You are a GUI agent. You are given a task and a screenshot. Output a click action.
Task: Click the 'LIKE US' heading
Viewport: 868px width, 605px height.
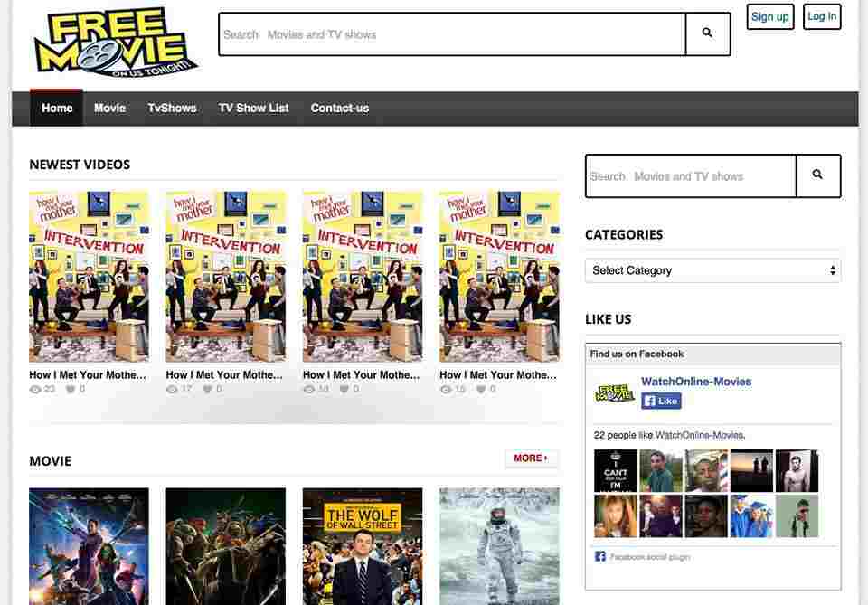tap(608, 319)
